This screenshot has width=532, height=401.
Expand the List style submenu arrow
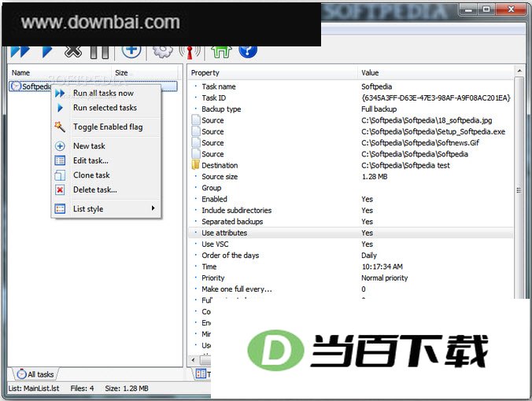(x=153, y=208)
